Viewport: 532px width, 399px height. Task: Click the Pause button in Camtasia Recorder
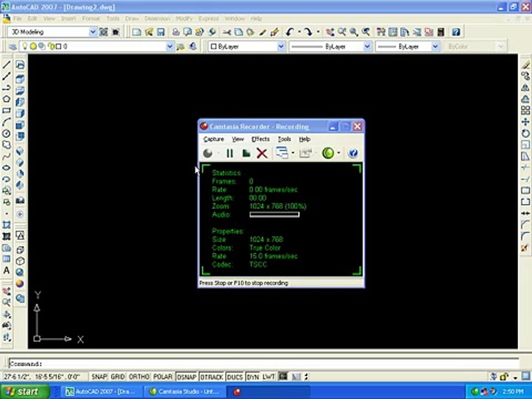(229, 154)
